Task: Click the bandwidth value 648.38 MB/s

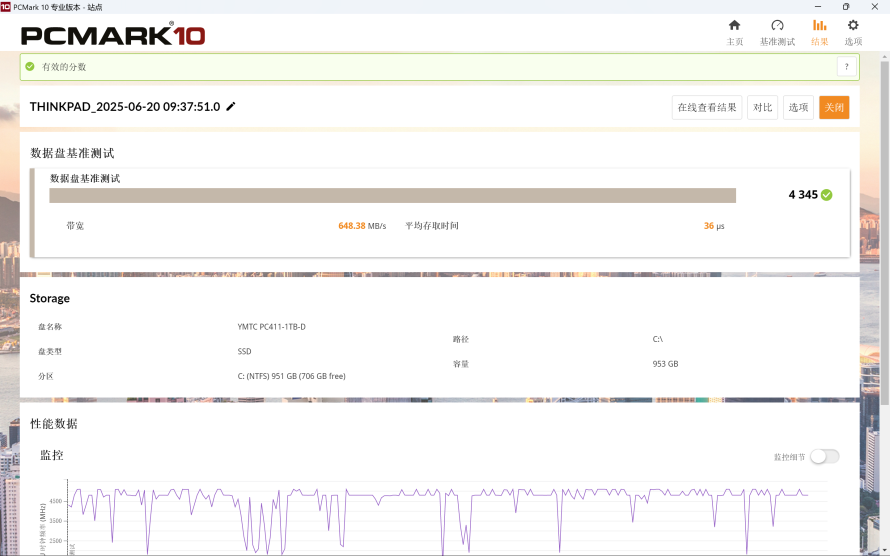Action: pos(362,226)
